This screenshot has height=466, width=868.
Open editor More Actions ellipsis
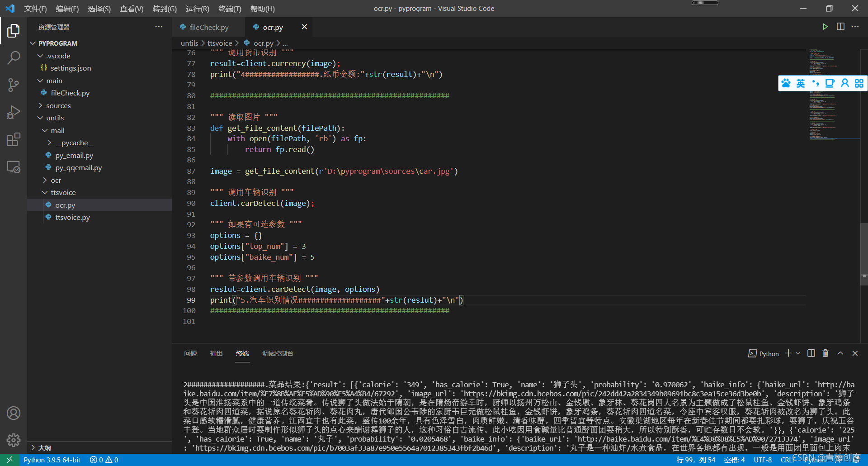pos(855,27)
